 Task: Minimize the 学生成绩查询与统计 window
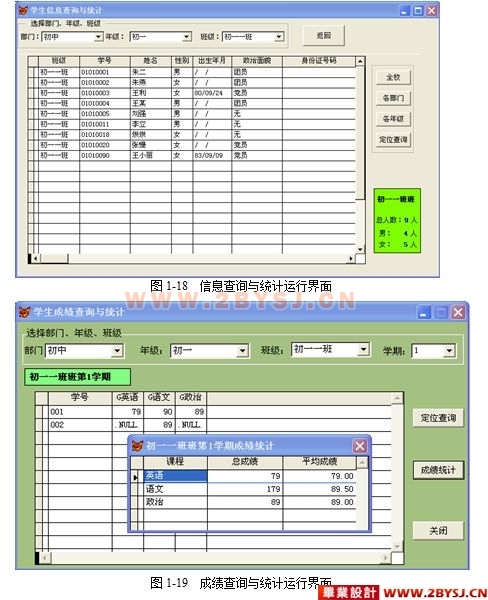424,312
